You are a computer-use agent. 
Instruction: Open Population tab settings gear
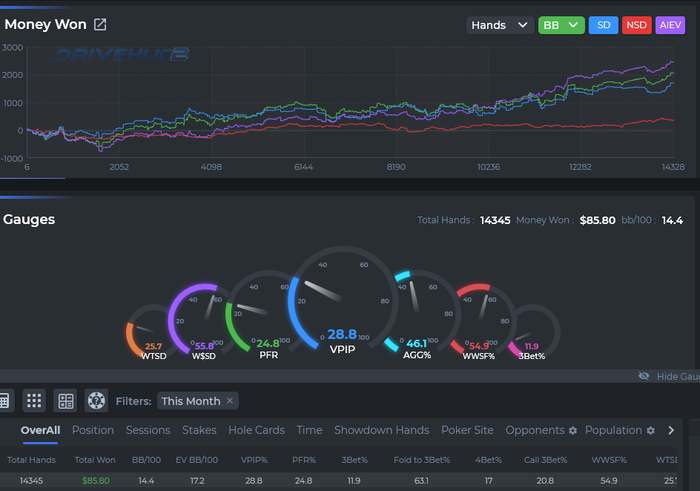651,430
